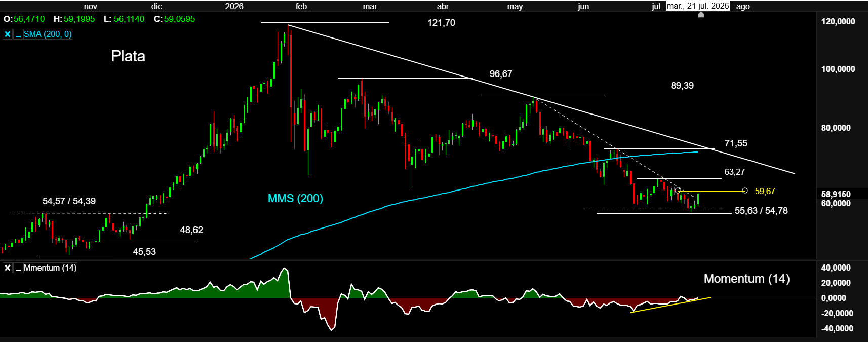Select the yellow divergence line on the momentum panel
Image resolution: width=868 pixels, height=342 pixels.
point(670,305)
